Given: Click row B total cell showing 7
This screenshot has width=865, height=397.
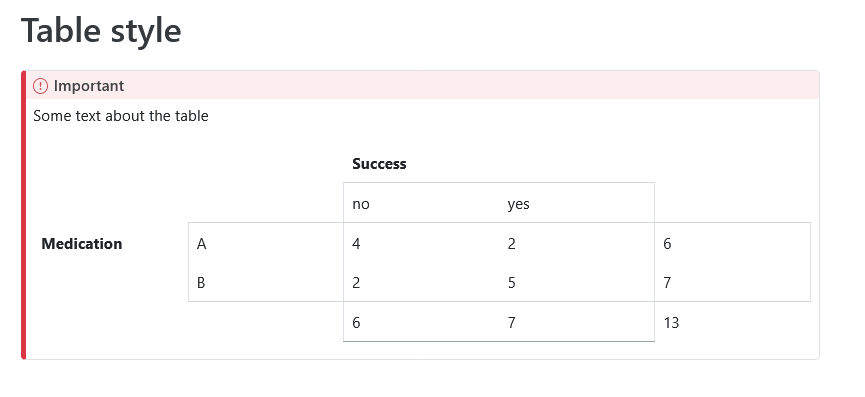Looking at the screenshot, I should 733,282.
